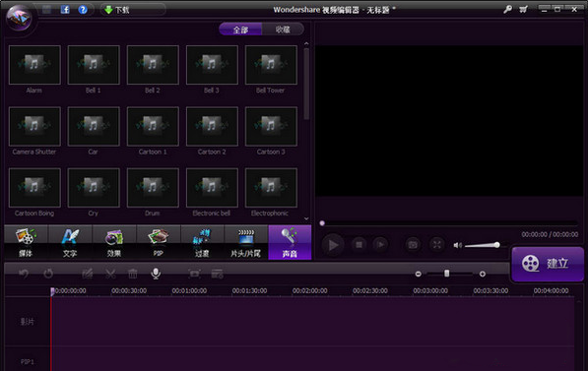Viewport: 588px width, 371px height.
Task: Open the 文字 text tab
Action: (x=70, y=242)
